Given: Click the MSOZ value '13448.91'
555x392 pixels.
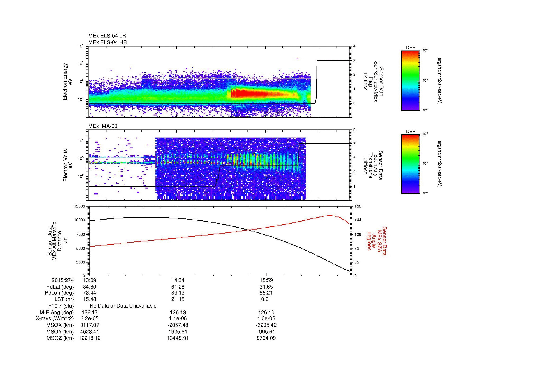Looking at the screenshot, I should click(x=178, y=338).
